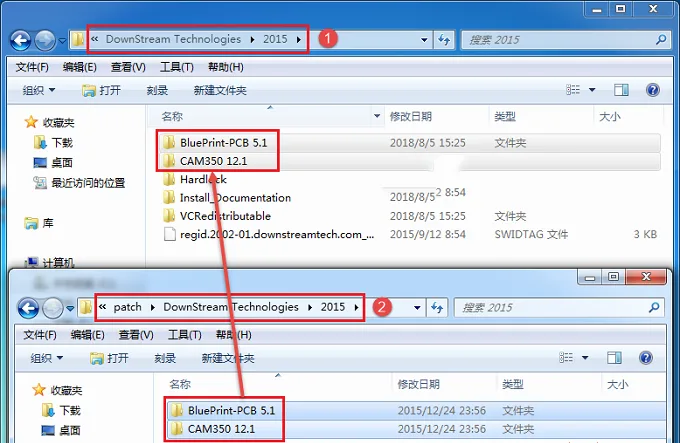Click Forward arrow in patch window
This screenshot has height=443, width=680.
[x=53, y=309]
